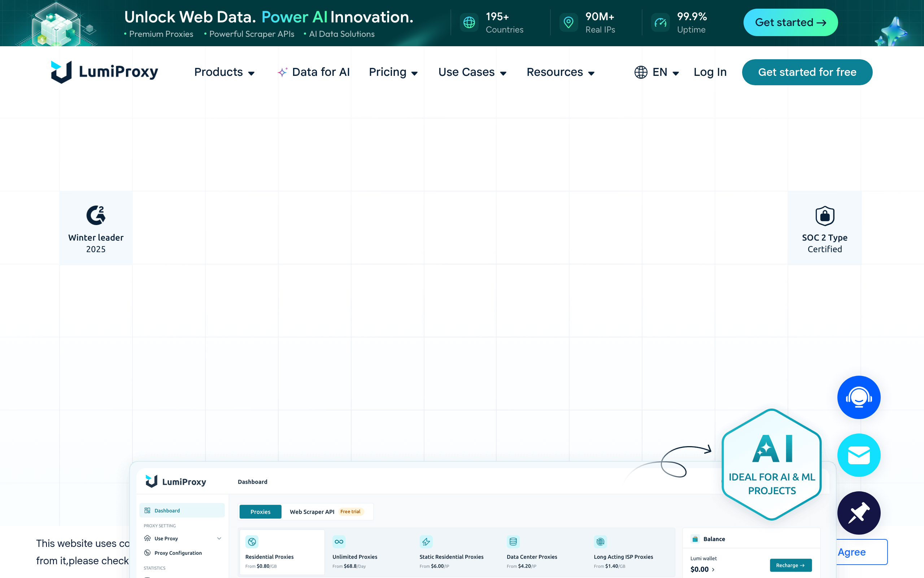The image size is (924, 578).
Task: Click the dark pushpin floating button
Action: click(859, 513)
